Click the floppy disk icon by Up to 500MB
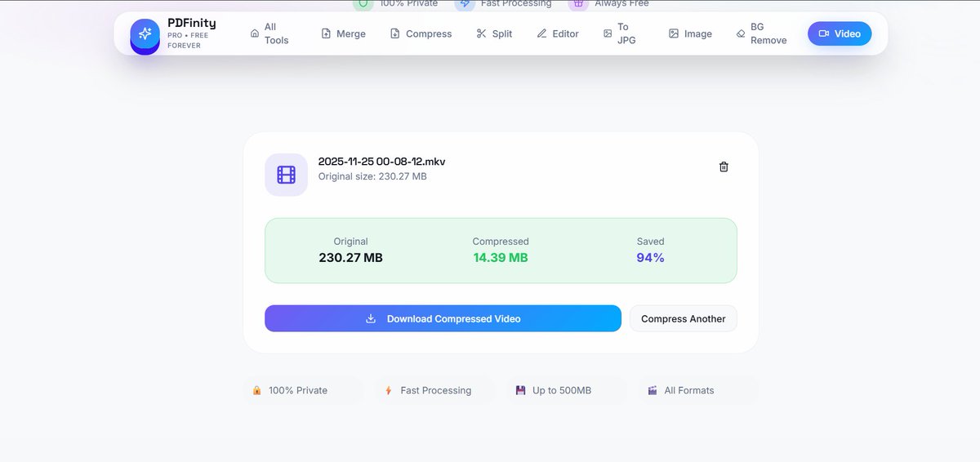This screenshot has height=462, width=980. pyautogui.click(x=520, y=390)
